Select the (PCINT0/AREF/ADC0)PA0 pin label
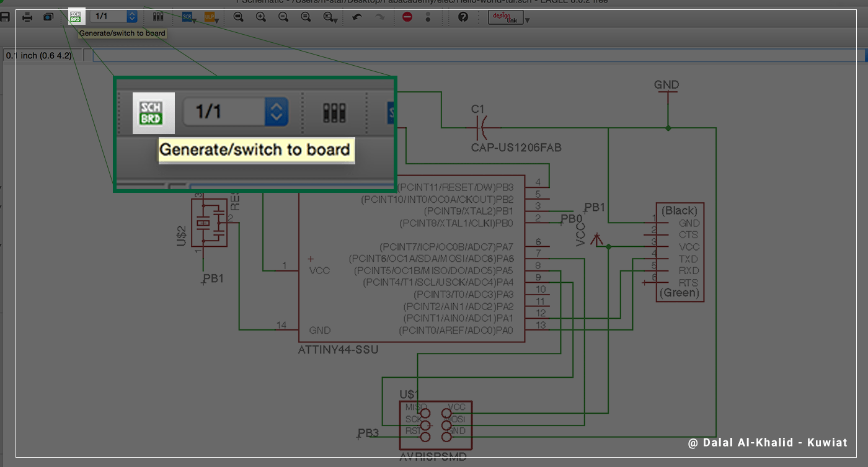The width and height of the screenshot is (868, 467). 456,331
